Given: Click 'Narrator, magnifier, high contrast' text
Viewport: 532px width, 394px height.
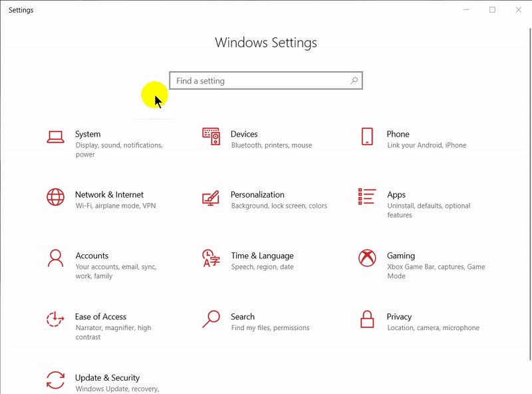Looking at the screenshot, I should tap(113, 332).
